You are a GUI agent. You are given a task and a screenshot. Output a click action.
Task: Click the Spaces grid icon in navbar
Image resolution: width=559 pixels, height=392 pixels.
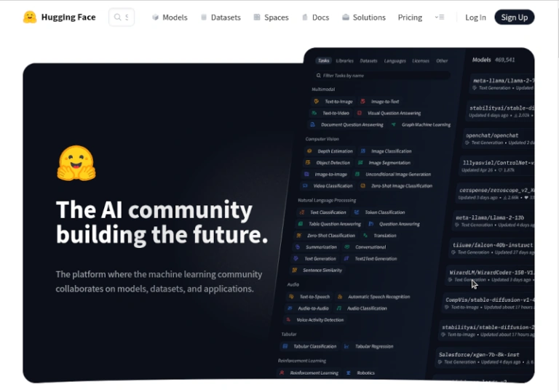click(x=257, y=17)
